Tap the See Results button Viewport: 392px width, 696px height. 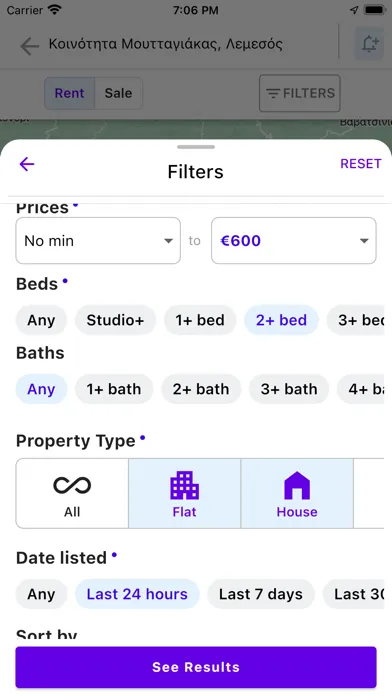[x=196, y=667]
